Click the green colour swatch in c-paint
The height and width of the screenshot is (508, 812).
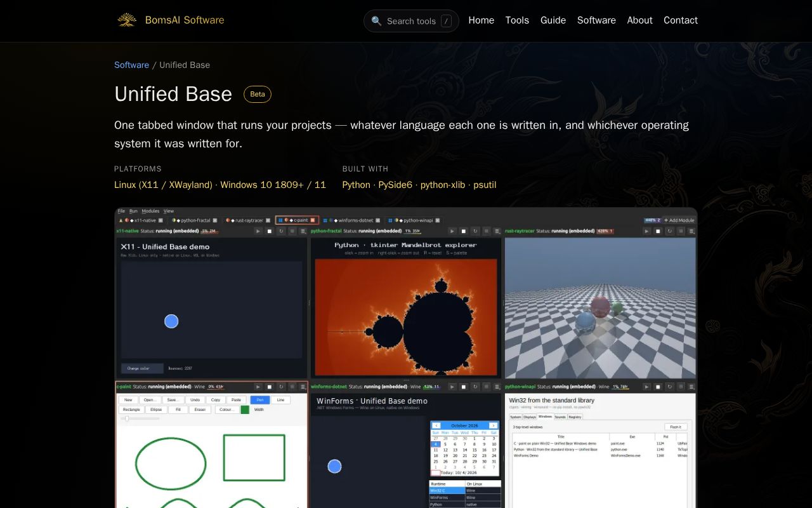[245, 410]
